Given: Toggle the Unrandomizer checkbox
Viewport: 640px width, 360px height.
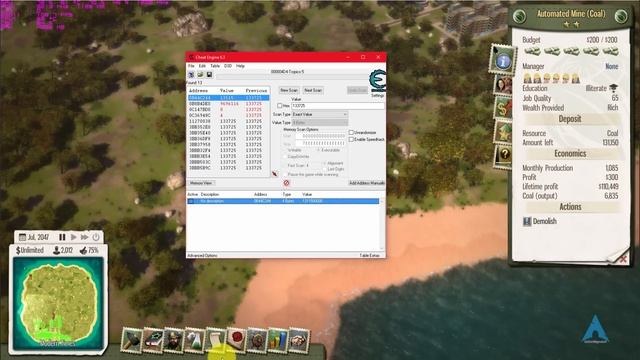Looking at the screenshot, I should (351, 133).
